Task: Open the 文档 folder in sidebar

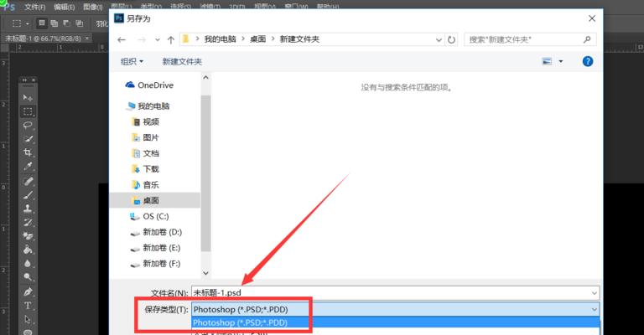Action: [x=145, y=153]
